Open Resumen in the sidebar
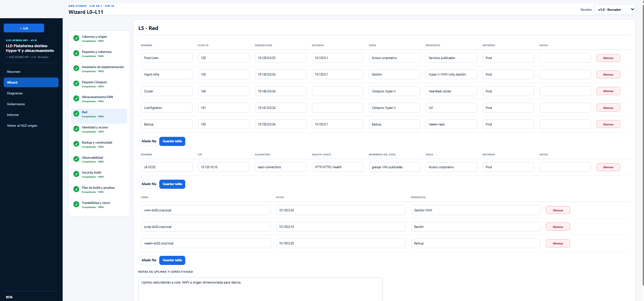 (31, 72)
